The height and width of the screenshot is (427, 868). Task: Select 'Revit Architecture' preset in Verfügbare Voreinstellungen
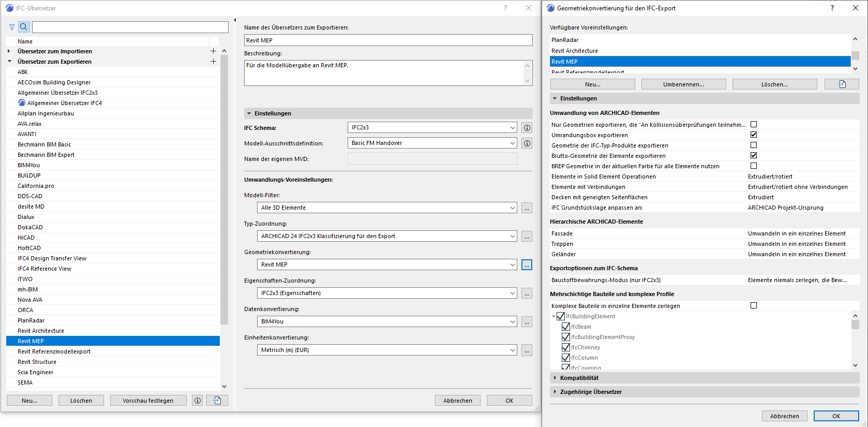coord(700,51)
